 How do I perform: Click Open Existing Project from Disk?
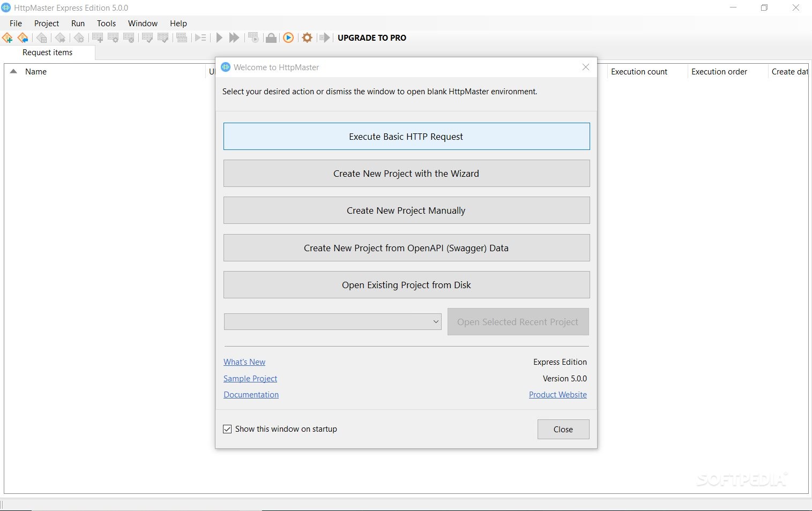click(x=406, y=285)
